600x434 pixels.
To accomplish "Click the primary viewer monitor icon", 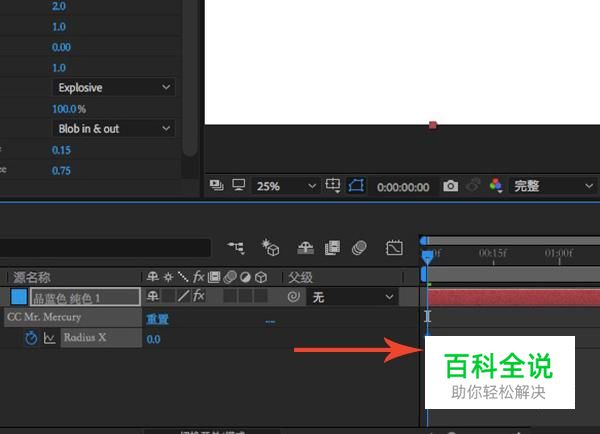I will (239, 185).
